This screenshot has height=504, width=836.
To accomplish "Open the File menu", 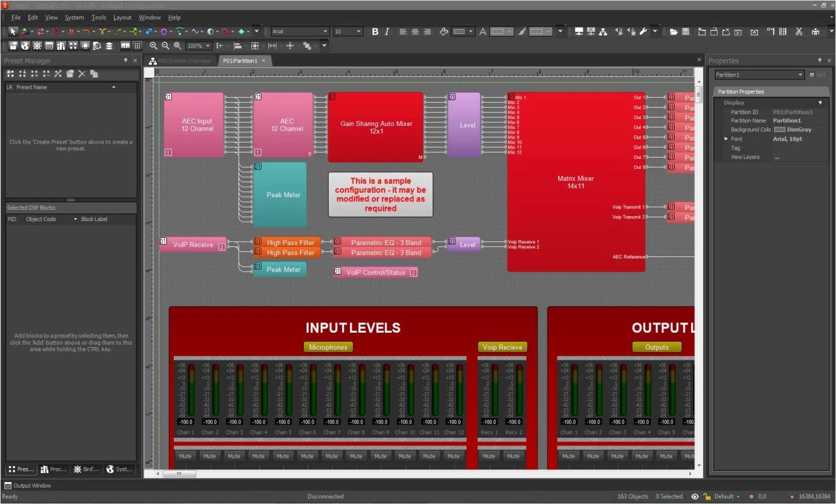I will (15, 18).
